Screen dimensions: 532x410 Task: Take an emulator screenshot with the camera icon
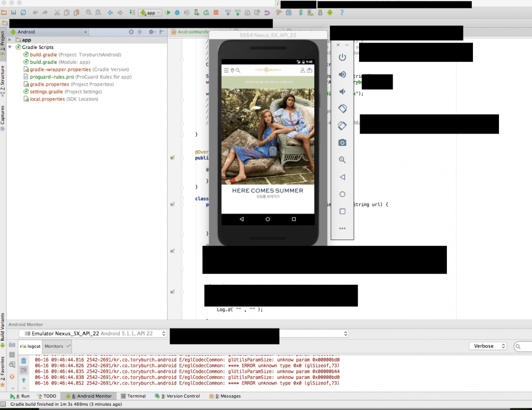[x=342, y=143]
